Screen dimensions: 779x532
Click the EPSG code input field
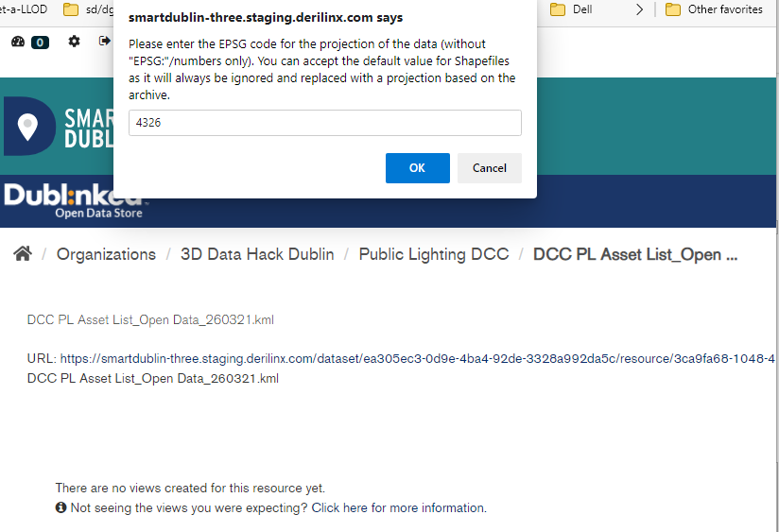[x=324, y=123]
